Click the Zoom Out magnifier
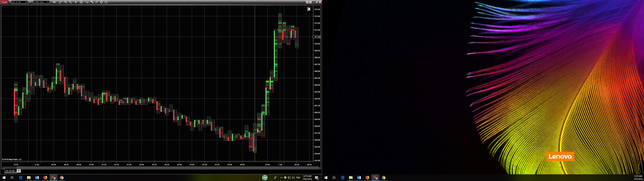 coord(70,2)
